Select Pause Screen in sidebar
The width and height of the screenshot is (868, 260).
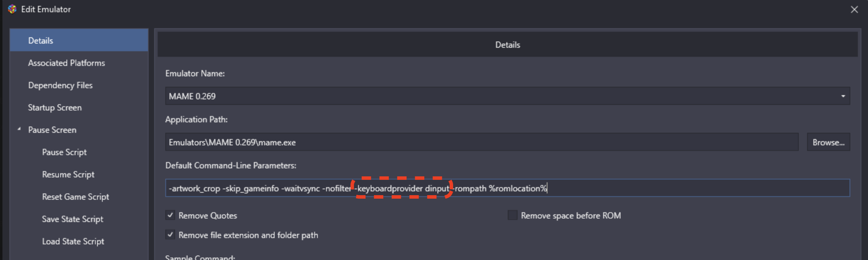click(x=52, y=130)
